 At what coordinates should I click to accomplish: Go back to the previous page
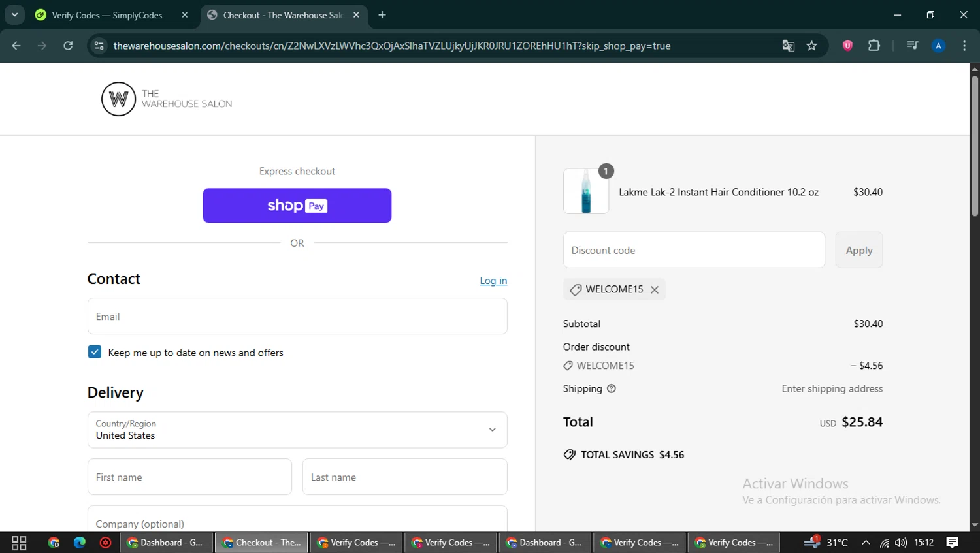[x=16, y=46]
